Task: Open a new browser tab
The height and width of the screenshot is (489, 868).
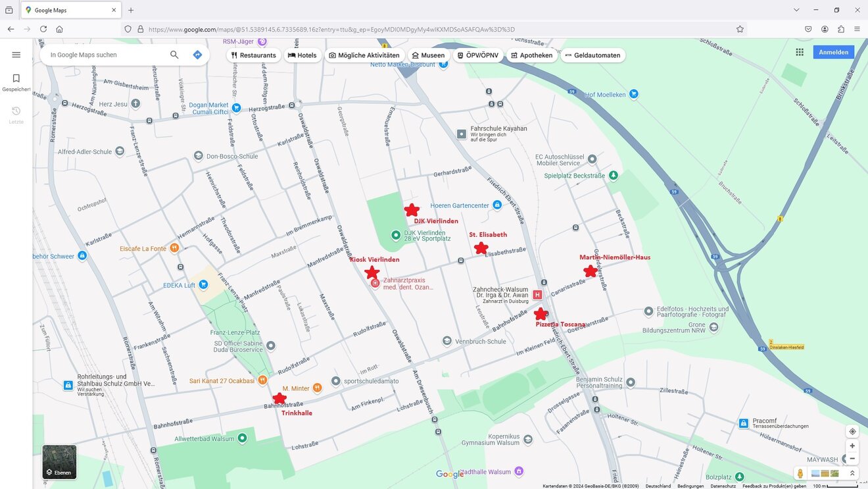Action: coord(131,10)
